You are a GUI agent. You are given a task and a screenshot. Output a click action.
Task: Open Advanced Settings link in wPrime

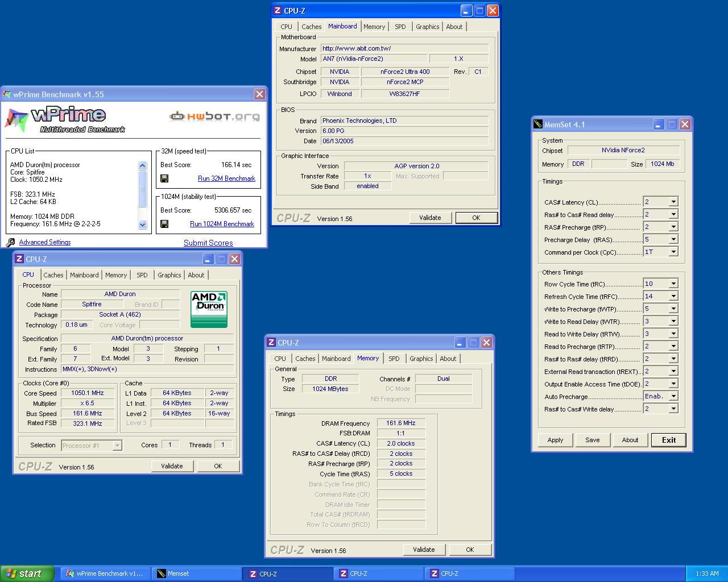(45, 242)
